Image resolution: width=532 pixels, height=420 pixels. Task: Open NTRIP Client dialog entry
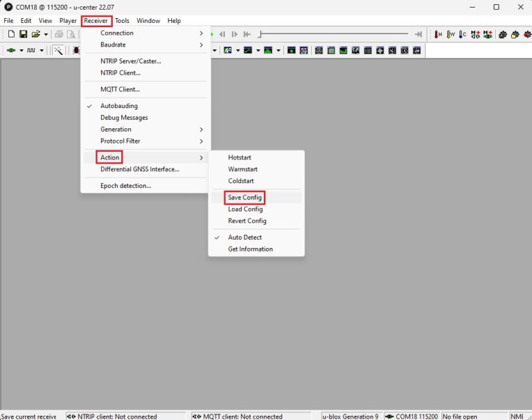click(x=121, y=73)
